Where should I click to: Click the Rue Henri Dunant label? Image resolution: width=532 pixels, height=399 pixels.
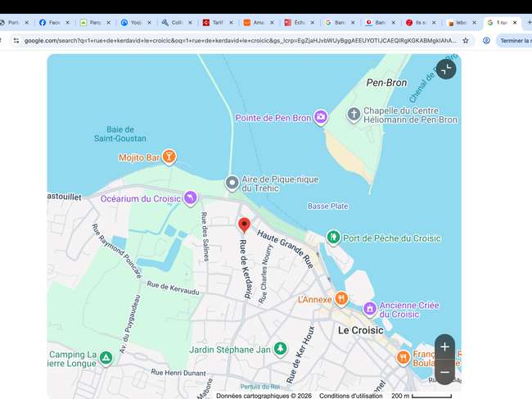pyautogui.click(x=178, y=373)
